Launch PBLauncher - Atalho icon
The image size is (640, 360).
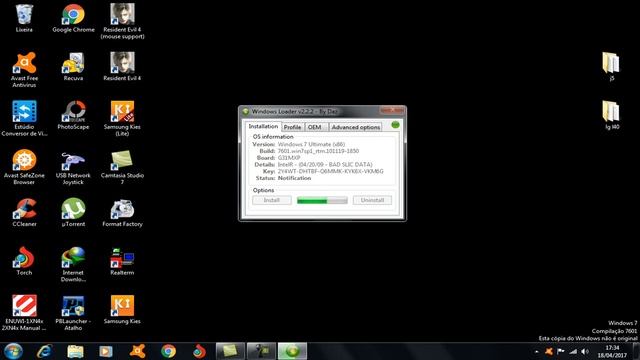tap(73, 313)
